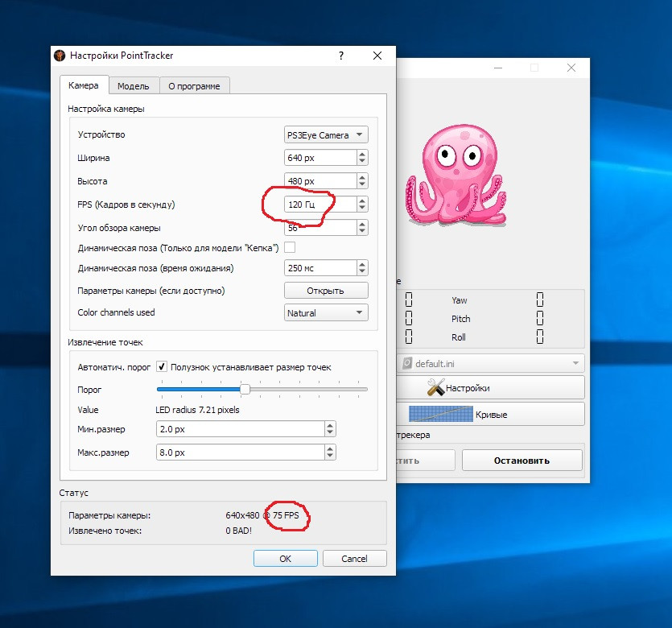Increase Ширина width with up arrow
Viewport: 672px width, 628px height.
tap(362, 154)
